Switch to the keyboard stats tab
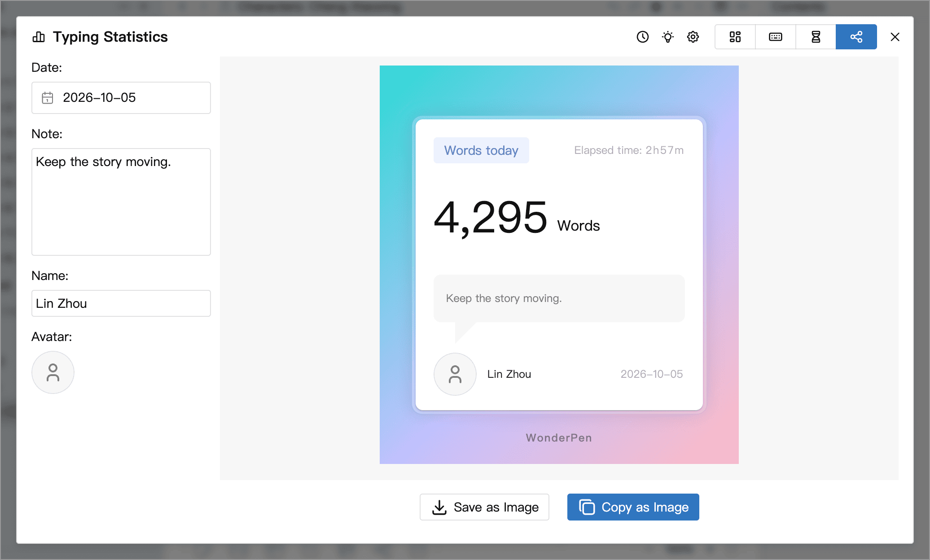930x560 pixels. pos(776,37)
